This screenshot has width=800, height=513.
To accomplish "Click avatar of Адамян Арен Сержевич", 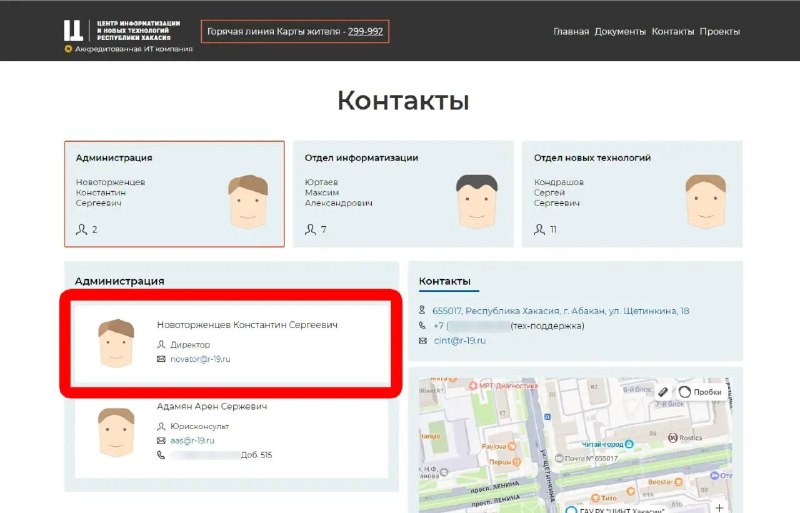I will [x=116, y=432].
